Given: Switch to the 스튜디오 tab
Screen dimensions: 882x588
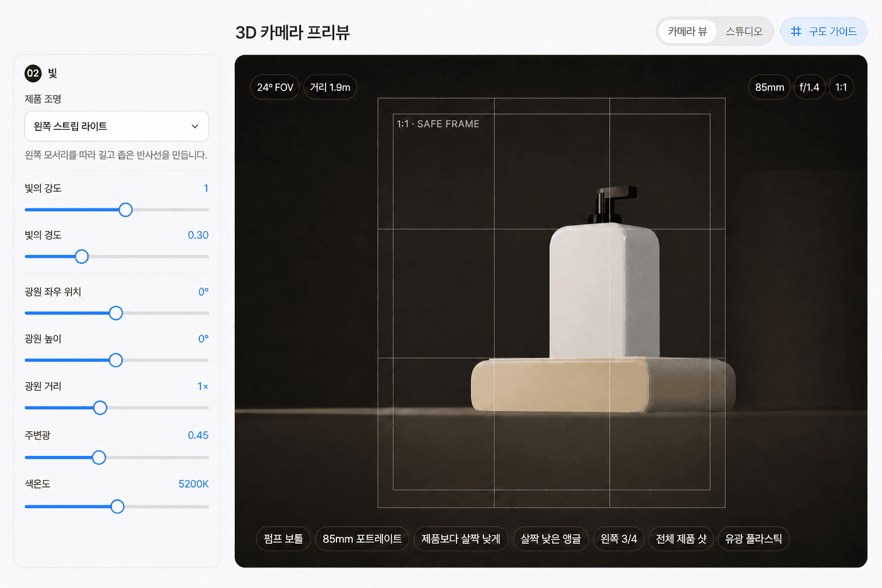Looking at the screenshot, I should [x=744, y=32].
